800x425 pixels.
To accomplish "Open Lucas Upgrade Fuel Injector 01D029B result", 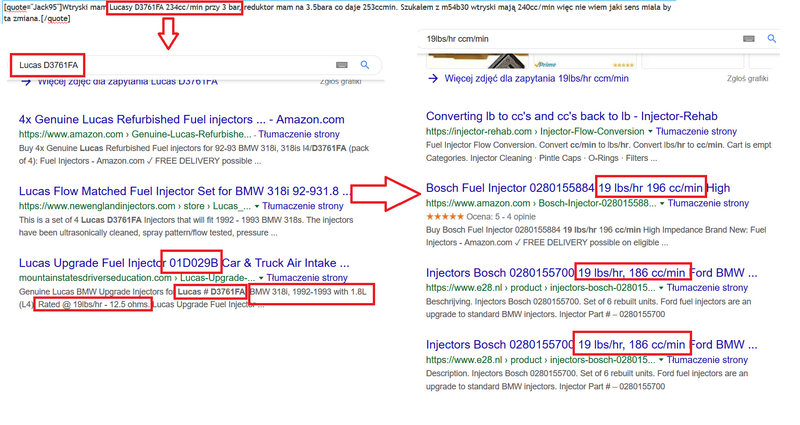I will click(184, 263).
